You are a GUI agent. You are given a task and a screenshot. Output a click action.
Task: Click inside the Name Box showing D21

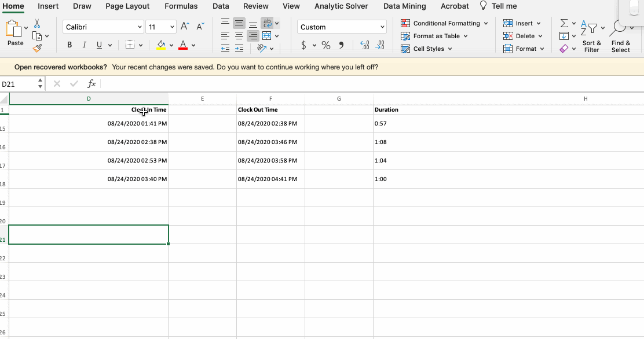(17, 83)
